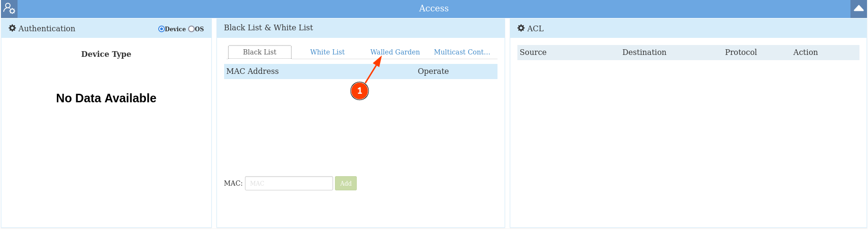Screen dimensions: 868x233
Task: Select the OS radio button
Action: tap(191, 29)
